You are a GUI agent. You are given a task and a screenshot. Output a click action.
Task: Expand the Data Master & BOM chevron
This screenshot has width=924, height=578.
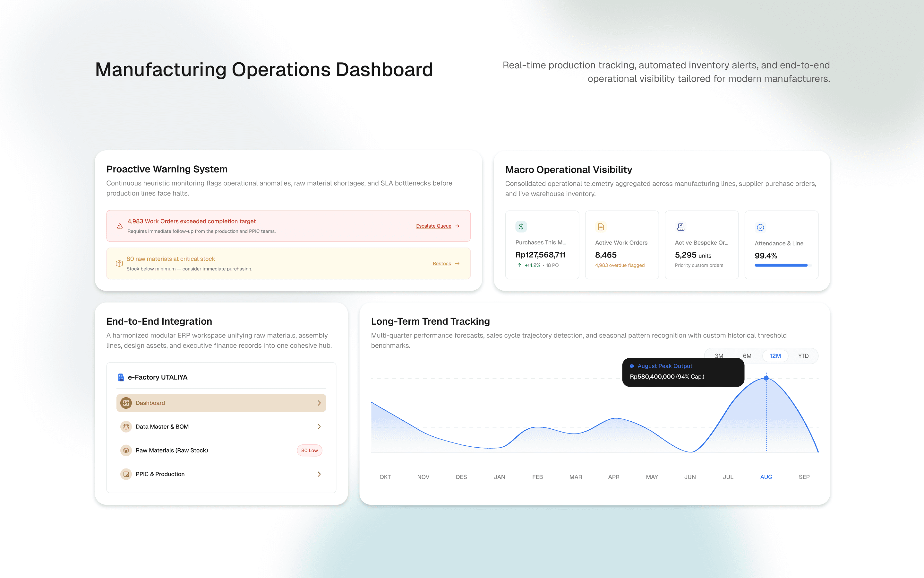319,427
